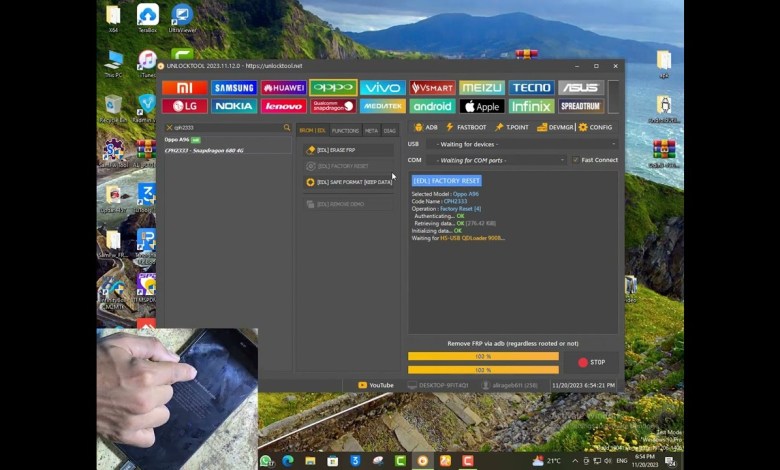The image size is (780, 470).
Task: Pick the Vivo brand tile
Action: pyautogui.click(x=382, y=88)
